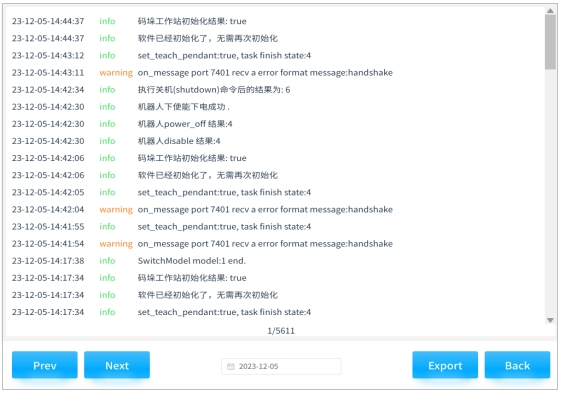The width and height of the screenshot is (561, 398).
Task: Open the 2023-12-05 date picker field
Action: point(281,366)
